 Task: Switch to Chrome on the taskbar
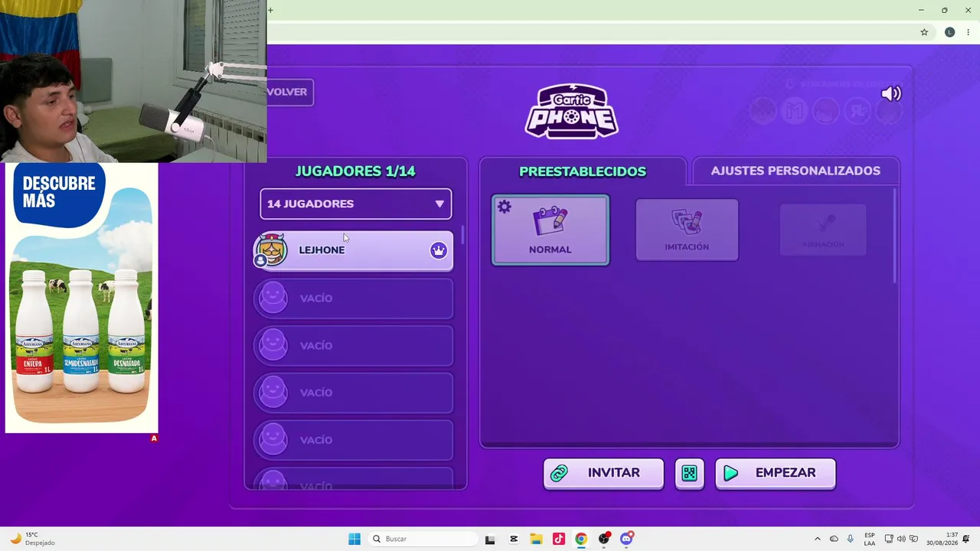(x=581, y=539)
